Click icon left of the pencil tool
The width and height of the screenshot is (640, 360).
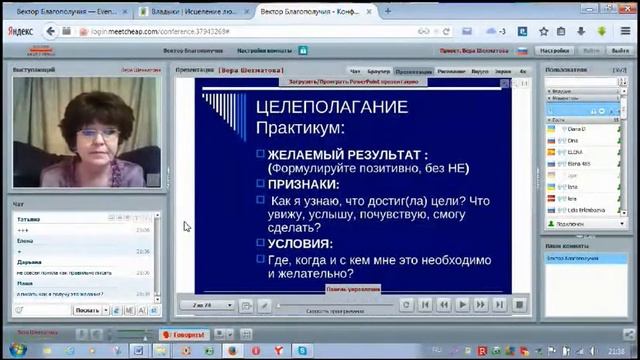click(246, 305)
